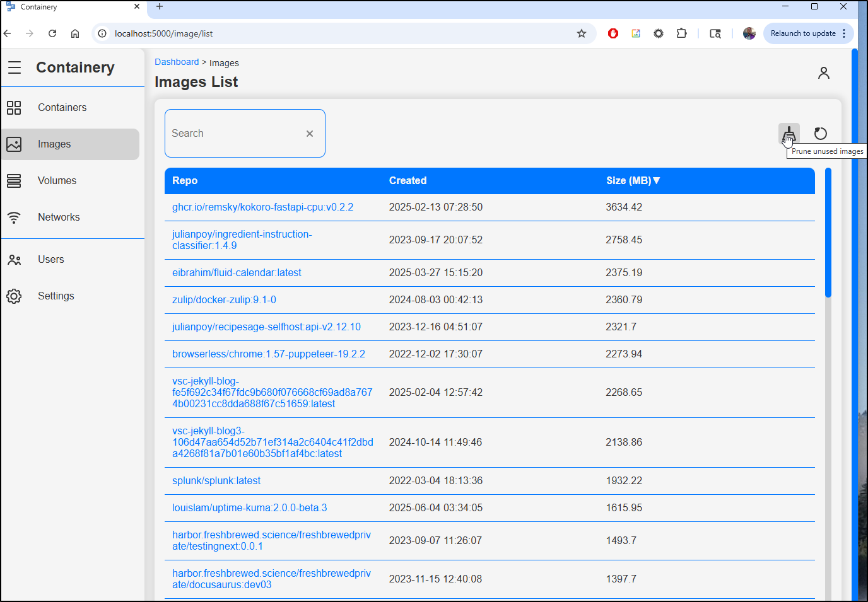Click the Networks wifi icon in sidebar

click(14, 217)
